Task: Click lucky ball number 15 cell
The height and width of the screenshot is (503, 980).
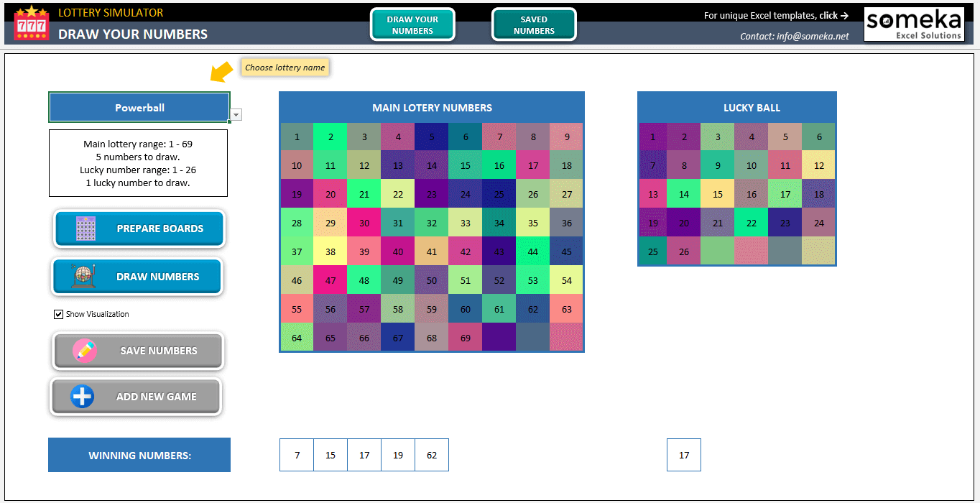Action: point(718,194)
